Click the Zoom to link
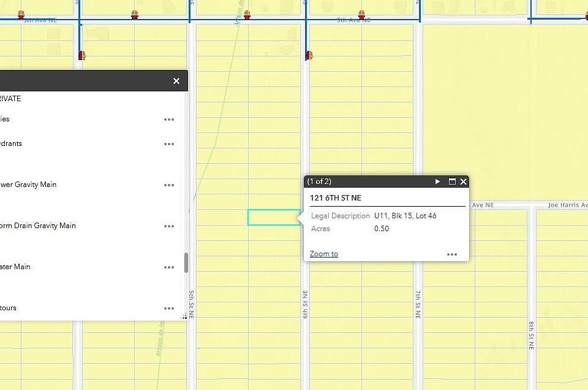Image resolution: width=588 pixels, height=390 pixels. tap(324, 254)
